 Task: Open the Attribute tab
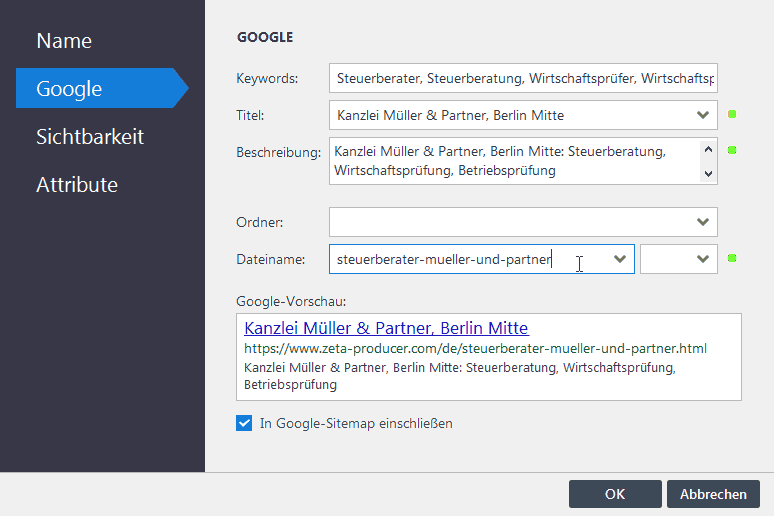pos(77,185)
